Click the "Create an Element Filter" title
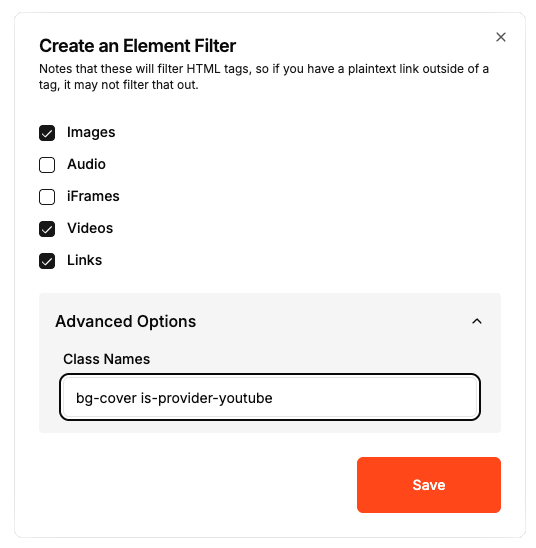This screenshot has height=548, width=536. [138, 46]
